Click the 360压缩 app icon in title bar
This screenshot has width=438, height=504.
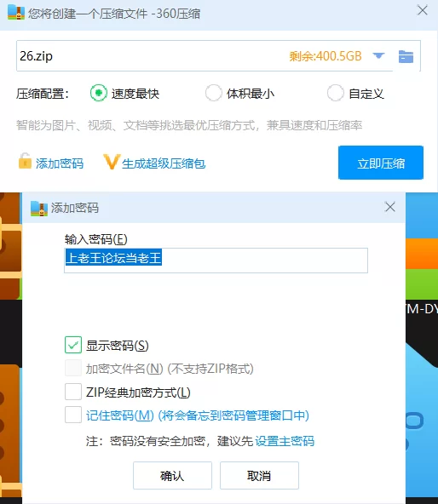(16, 13)
